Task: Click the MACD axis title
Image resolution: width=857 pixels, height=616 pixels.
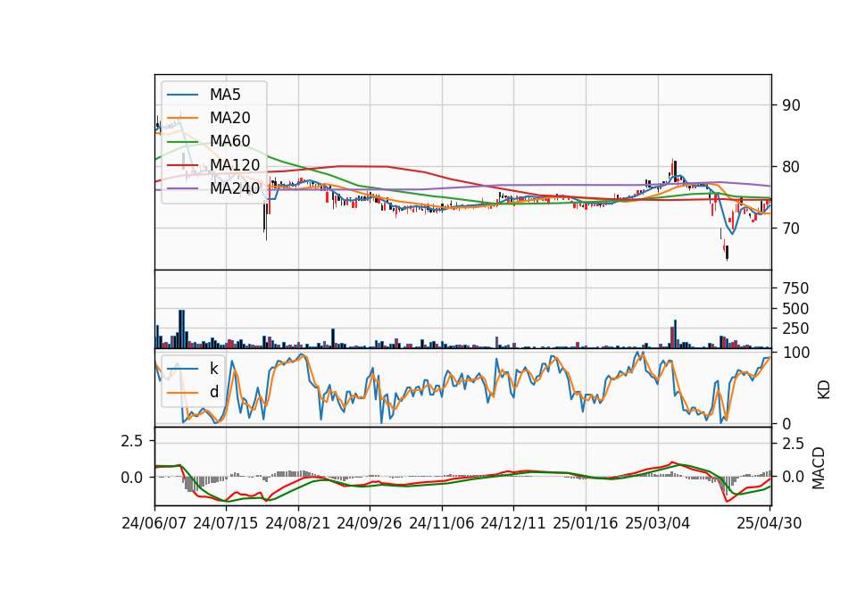Action: (x=819, y=468)
